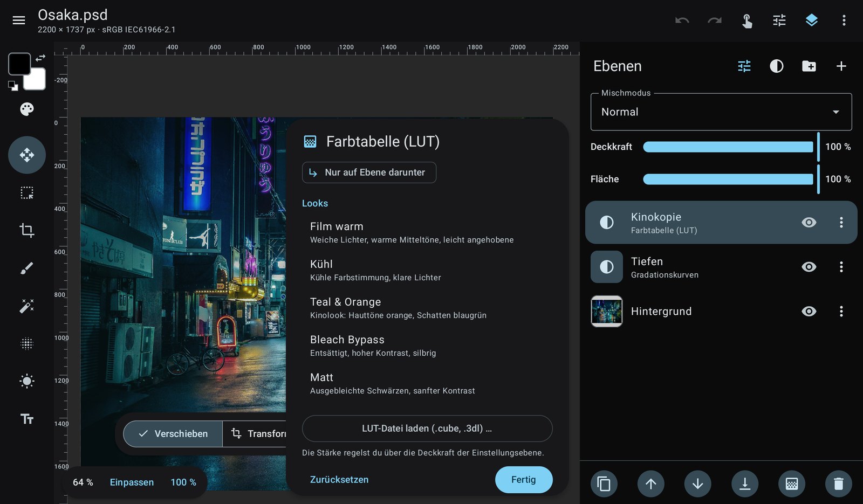The height and width of the screenshot is (504, 863).
Task: Click 'LUT-Datei laden' button
Action: (427, 429)
